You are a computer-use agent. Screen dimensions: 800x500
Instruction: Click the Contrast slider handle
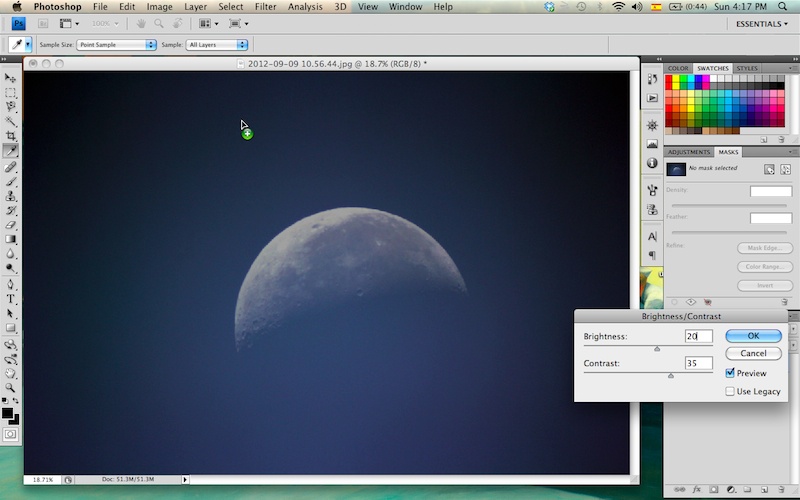(x=670, y=376)
